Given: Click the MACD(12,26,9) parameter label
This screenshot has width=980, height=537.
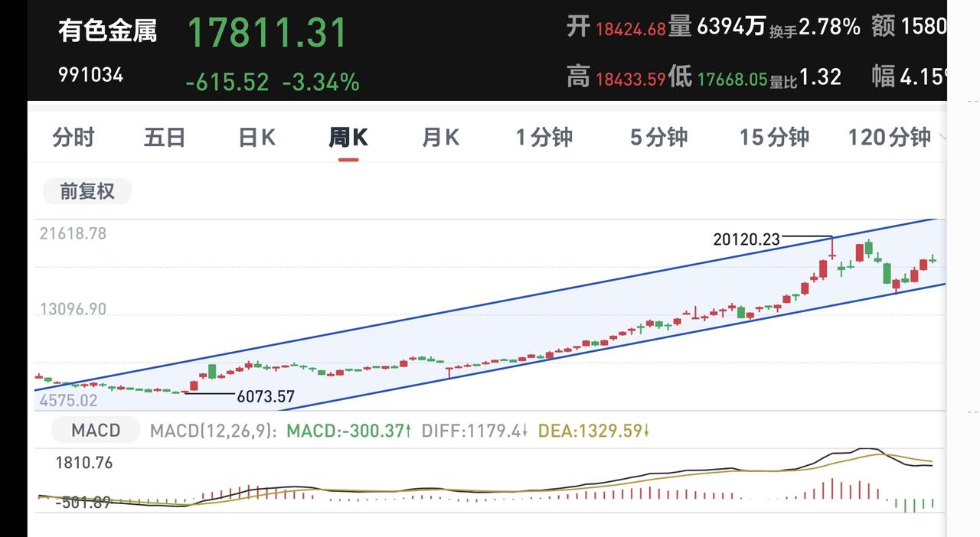Looking at the screenshot, I should point(214,431).
